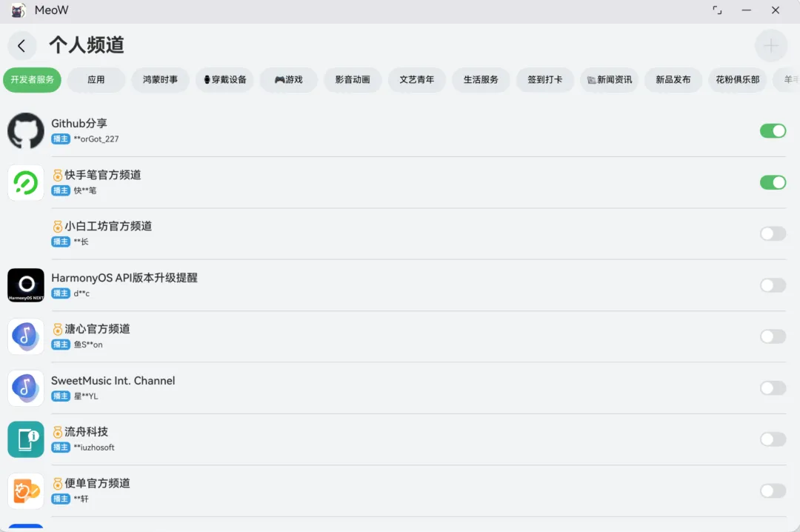Switch to the 游戏 tab
This screenshot has height=532, width=800.
point(289,79)
